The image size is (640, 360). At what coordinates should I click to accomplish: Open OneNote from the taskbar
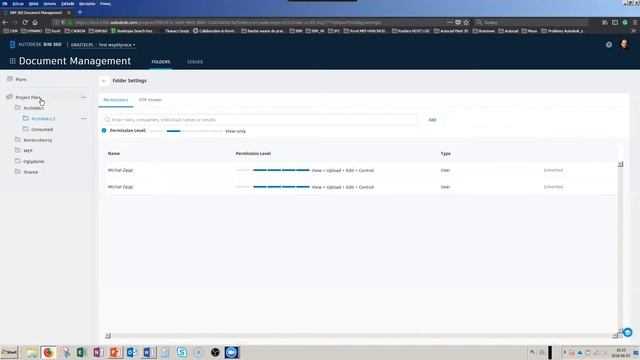(x=98, y=352)
